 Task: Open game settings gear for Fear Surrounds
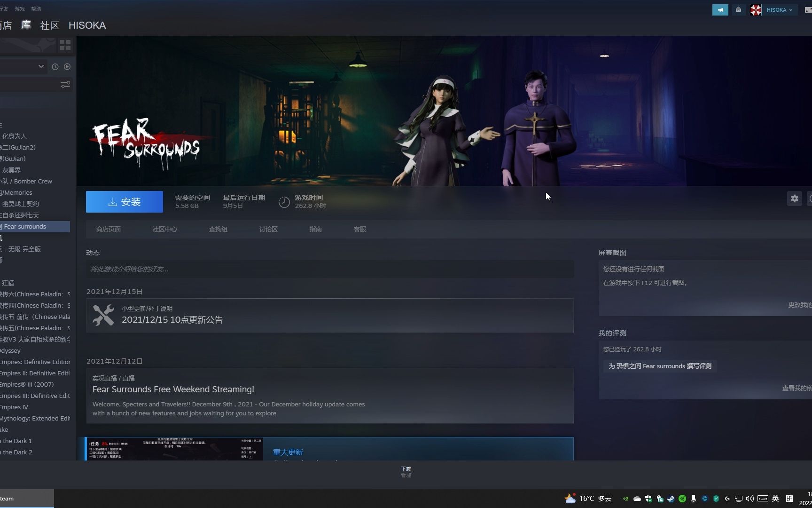(x=795, y=198)
